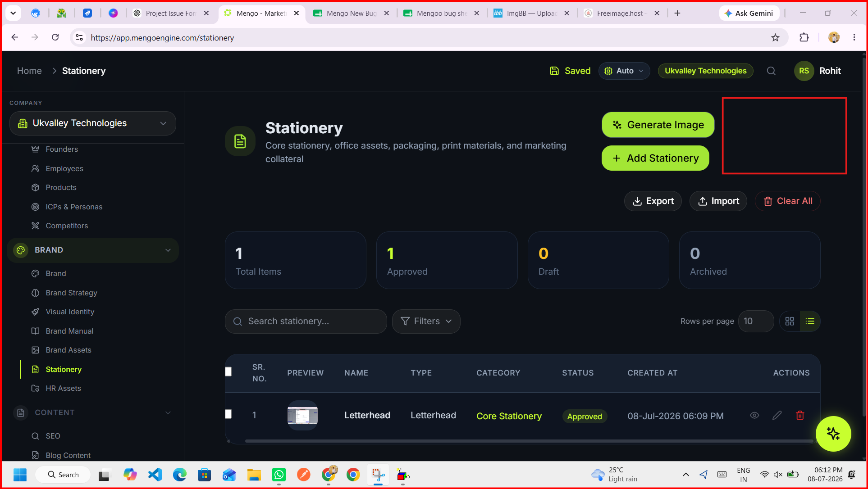Click the Ukvalley Technologies header badge

click(705, 71)
